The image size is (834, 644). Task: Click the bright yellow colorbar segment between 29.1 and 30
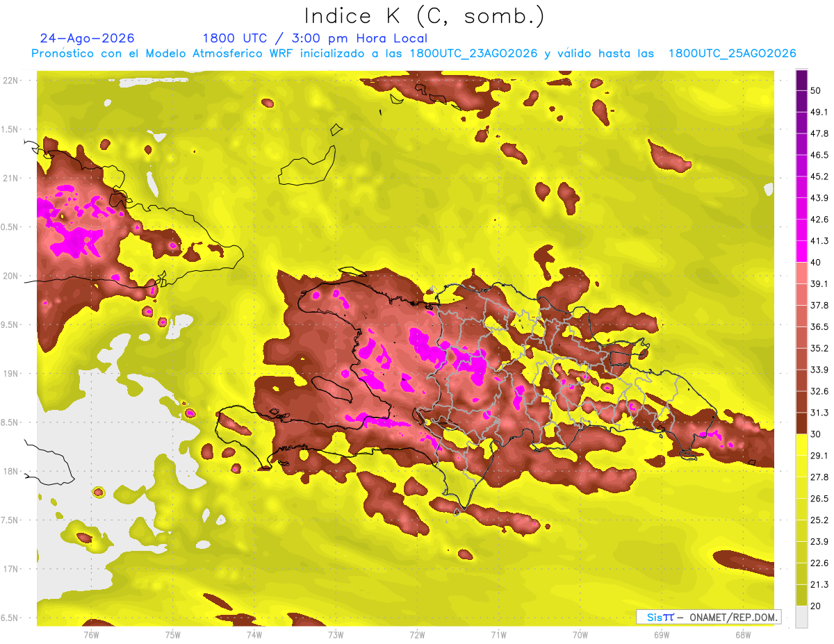point(801,445)
